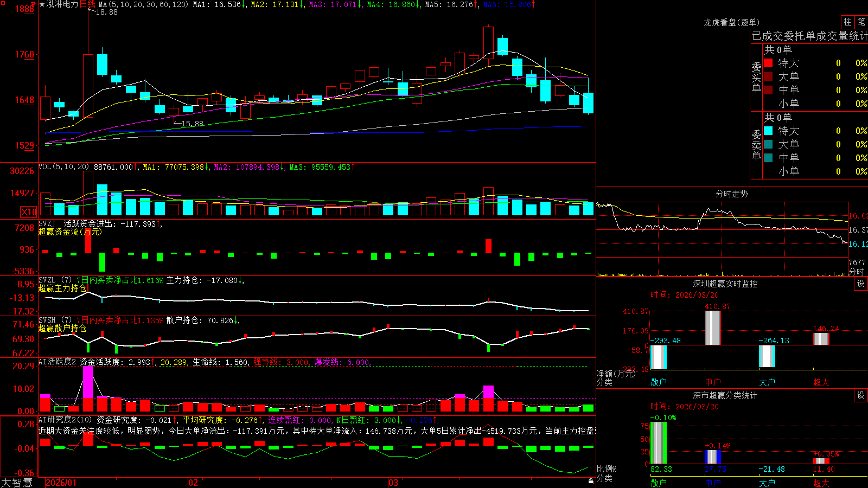This screenshot has height=488, width=868.
Task: Click the 410.87 中户 bar in monitor chart
Action: [712, 328]
